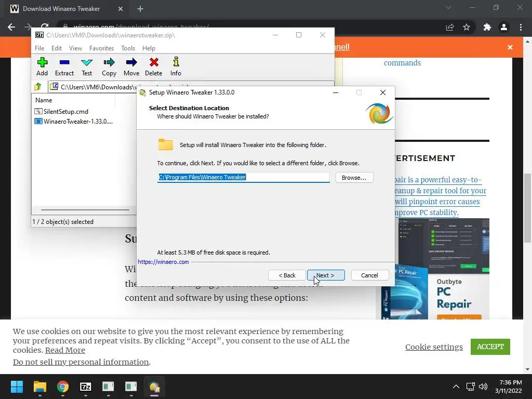This screenshot has height=399, width=532.
Task: Click the page vertical scrollbar thumb
Action: (527, 208)
